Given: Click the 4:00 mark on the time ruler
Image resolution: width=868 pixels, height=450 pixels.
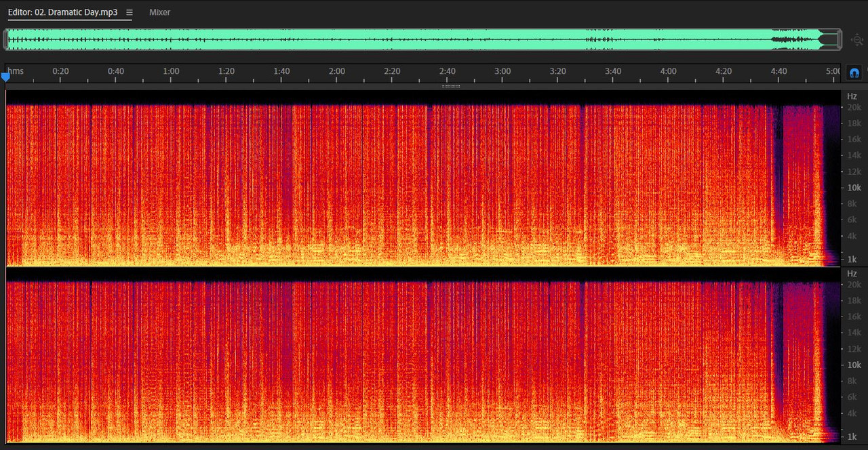Looking at the screenshot, I should click(x=668, y=71).
